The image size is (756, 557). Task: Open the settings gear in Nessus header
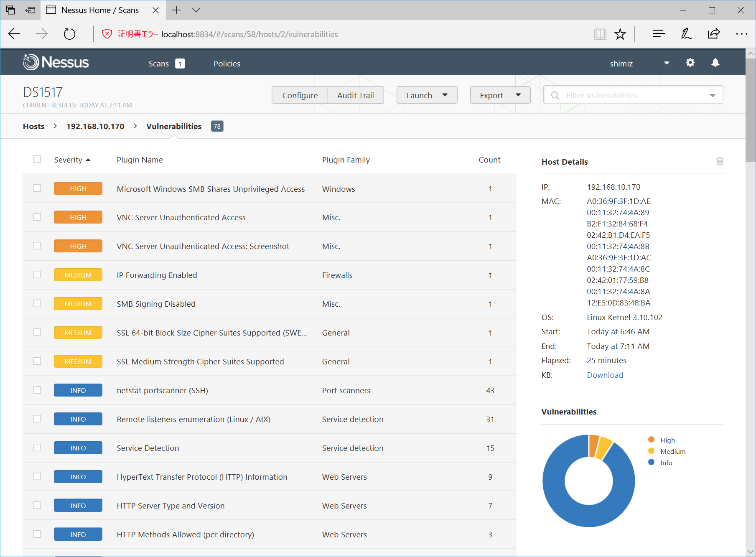pos(690,63)
